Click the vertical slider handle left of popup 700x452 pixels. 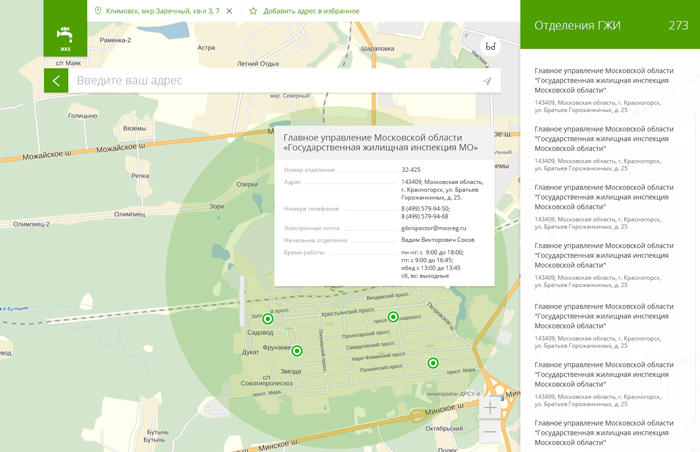(x=241, y=300)
